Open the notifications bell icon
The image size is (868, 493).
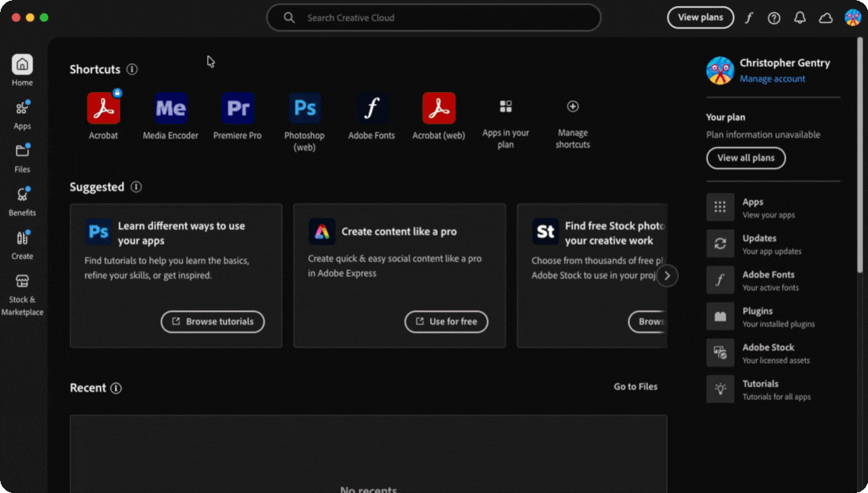(800, 18)
